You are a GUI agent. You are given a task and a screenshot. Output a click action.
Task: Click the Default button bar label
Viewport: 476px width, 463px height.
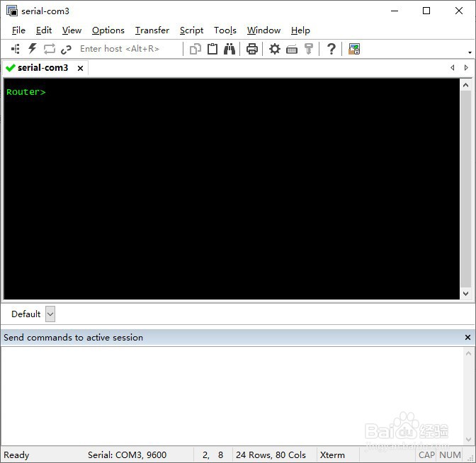coord(25,314)
